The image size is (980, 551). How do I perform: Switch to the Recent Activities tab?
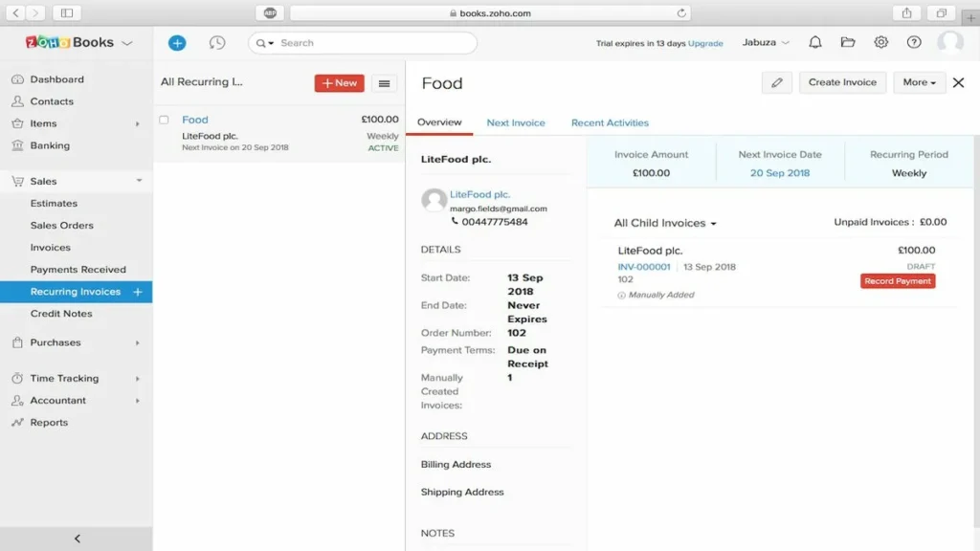tap(610, 122)
